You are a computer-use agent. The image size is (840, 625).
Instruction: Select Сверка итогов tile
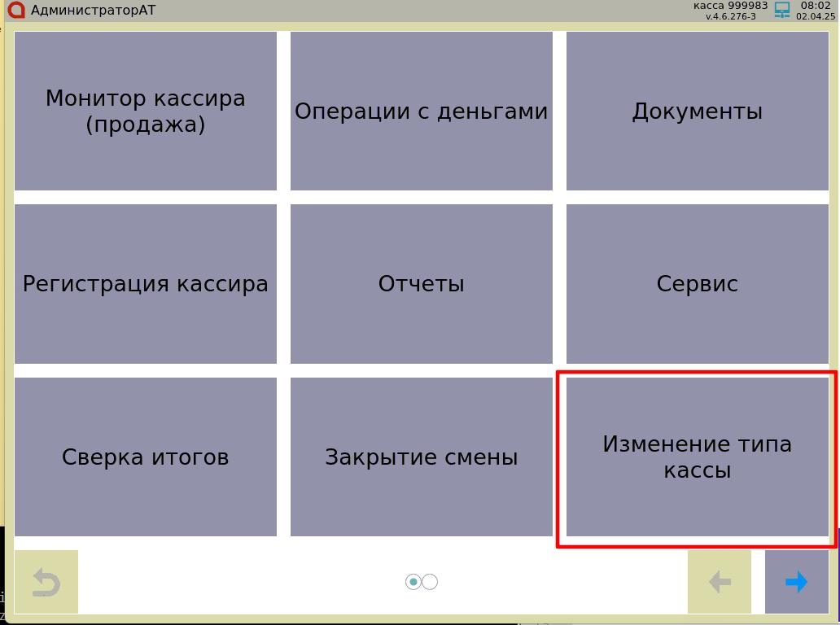[145, 457]
